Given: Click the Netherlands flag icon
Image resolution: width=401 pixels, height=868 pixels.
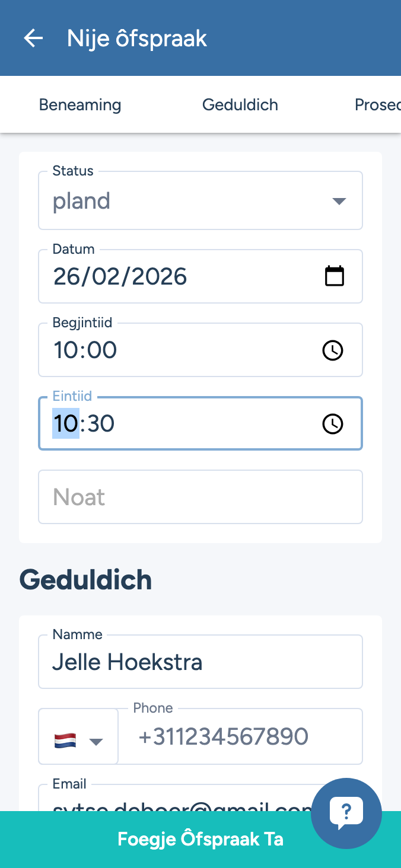Looking at the screenshot, I should pyautogui.click(x=65, y=741).
